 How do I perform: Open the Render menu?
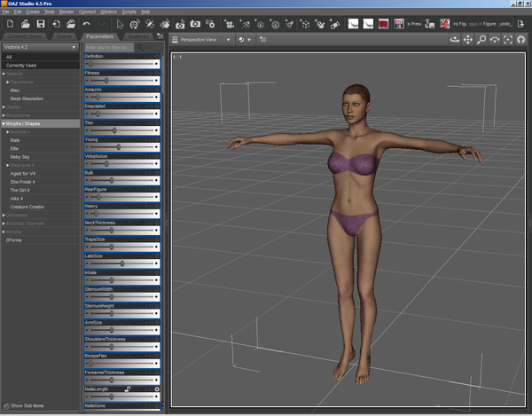[66, 12]
